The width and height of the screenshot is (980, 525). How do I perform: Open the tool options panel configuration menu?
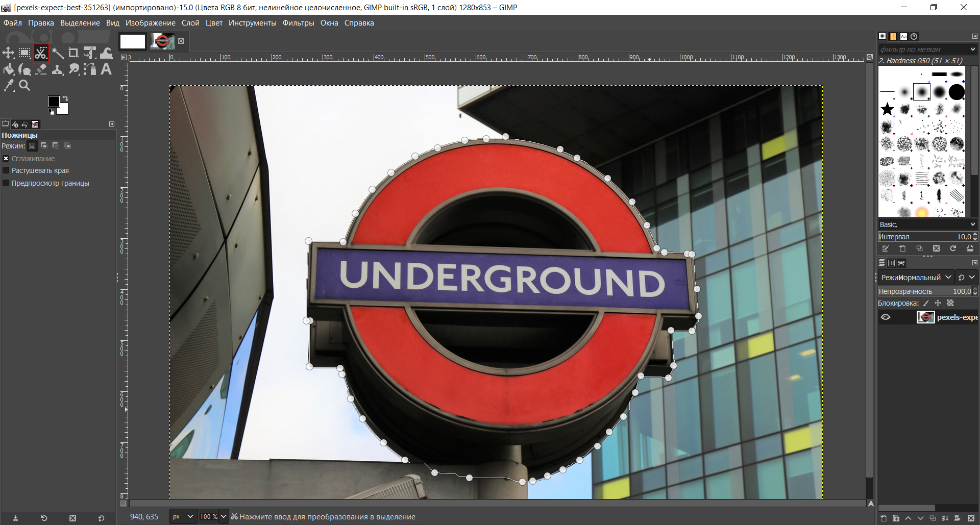[112, 124]
